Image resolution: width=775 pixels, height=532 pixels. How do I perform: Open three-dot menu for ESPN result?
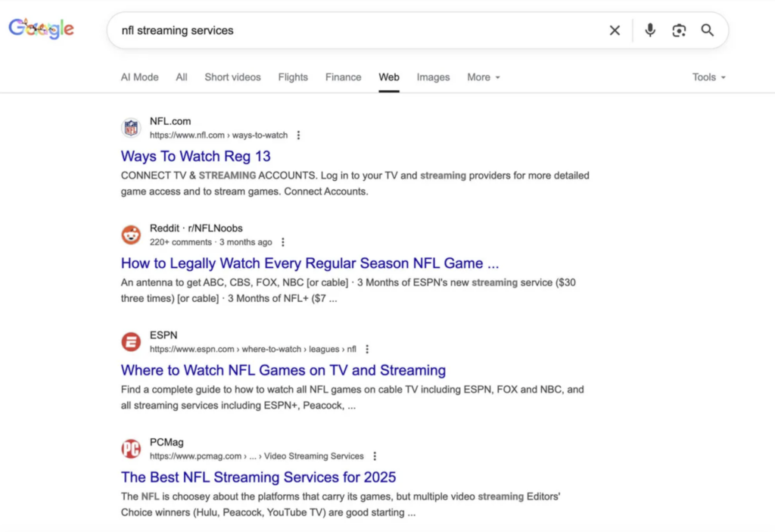coord(367,350)
